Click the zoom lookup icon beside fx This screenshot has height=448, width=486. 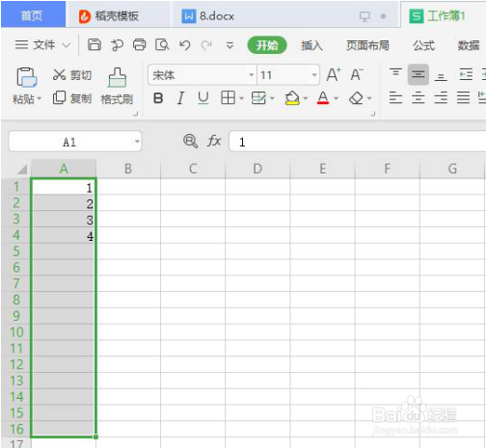pos(190,141)
